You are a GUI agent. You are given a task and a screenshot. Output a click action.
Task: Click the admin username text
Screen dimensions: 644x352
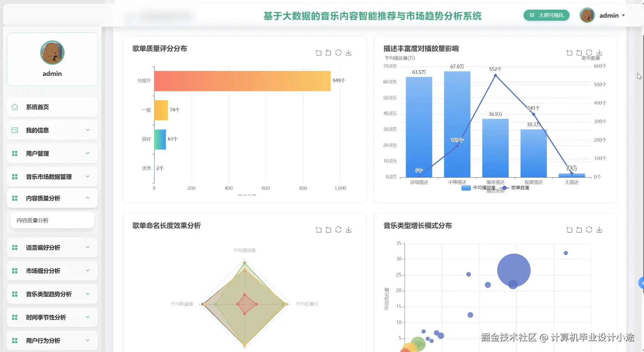point(609,15)
